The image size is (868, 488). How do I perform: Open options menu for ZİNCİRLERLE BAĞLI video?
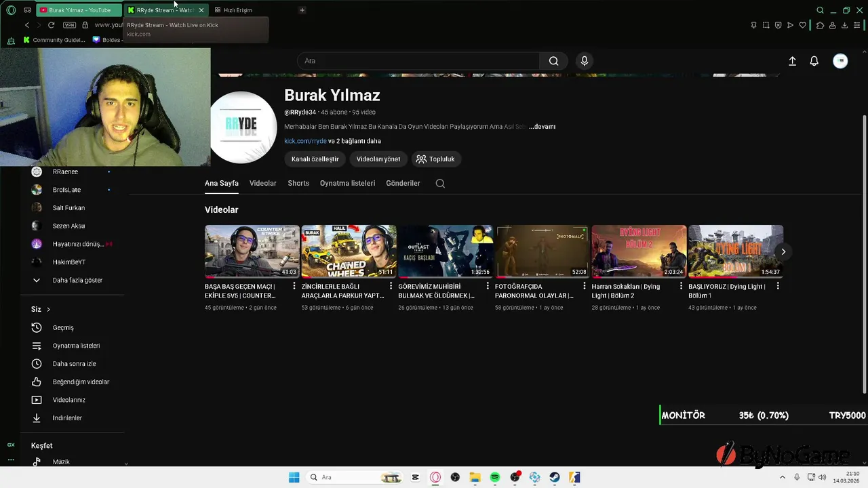coord(391,286)
